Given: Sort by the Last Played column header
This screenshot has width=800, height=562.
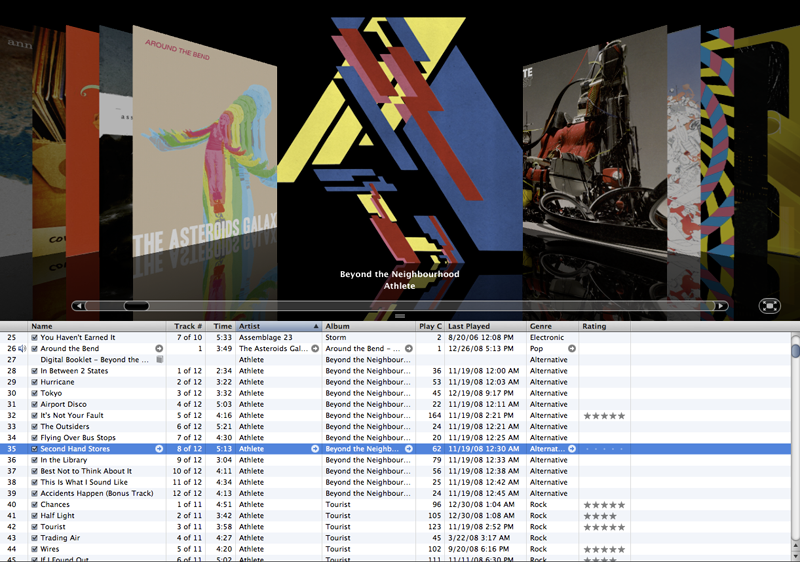Looking at the screenshot, I should point(485,326).
